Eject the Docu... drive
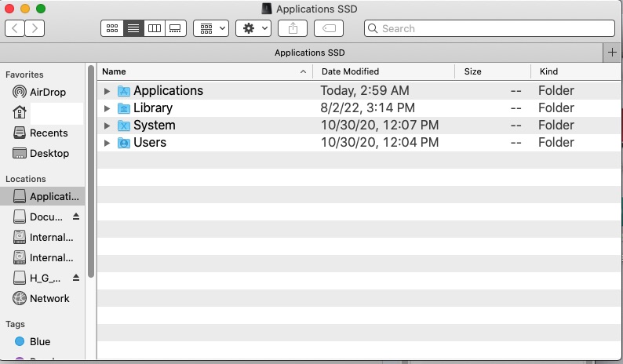623x364 pixels. click(x=76, y=217)
